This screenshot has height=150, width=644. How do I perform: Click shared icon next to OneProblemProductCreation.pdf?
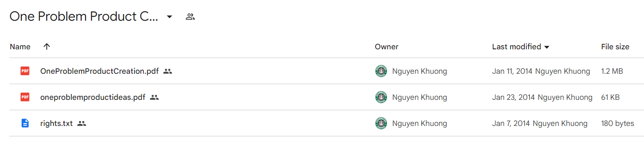(167, 71)
